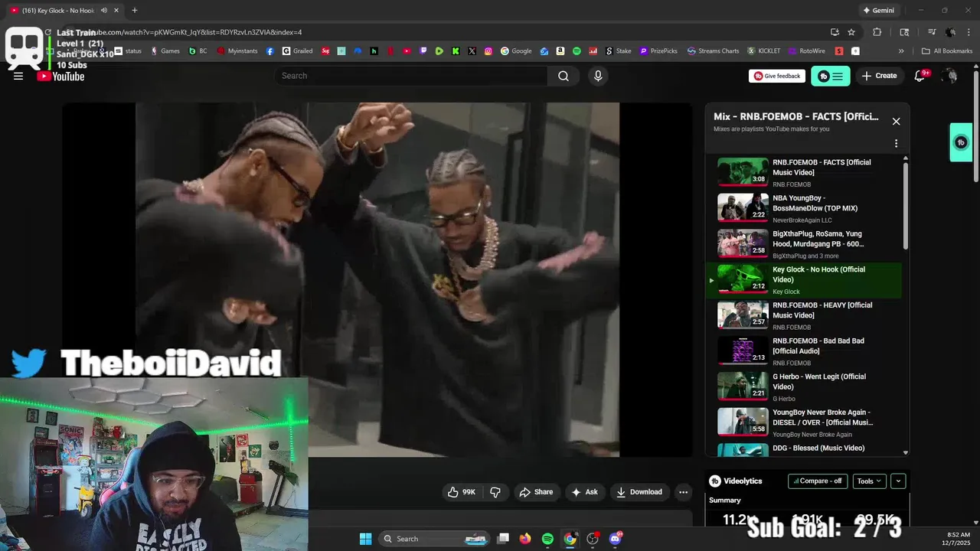Open the TubeBuddy menu button

[x=831, y=76]
